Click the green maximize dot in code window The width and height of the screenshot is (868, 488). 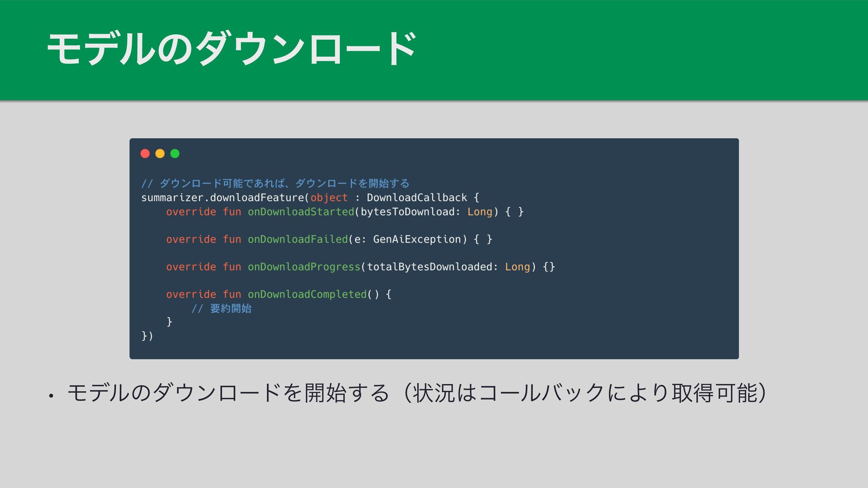175,154
